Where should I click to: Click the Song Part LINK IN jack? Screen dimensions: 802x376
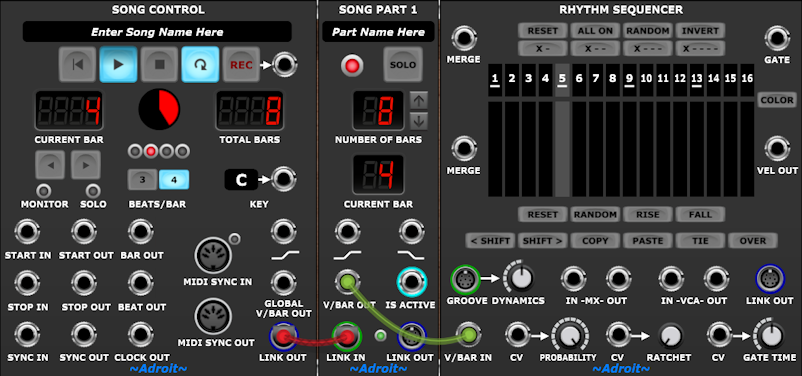347,337
